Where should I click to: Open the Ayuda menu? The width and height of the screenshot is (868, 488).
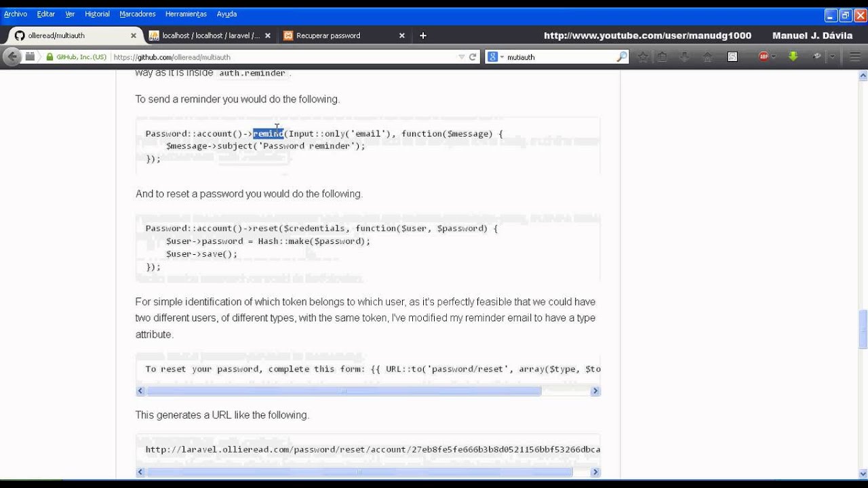[x=226, y=14]
